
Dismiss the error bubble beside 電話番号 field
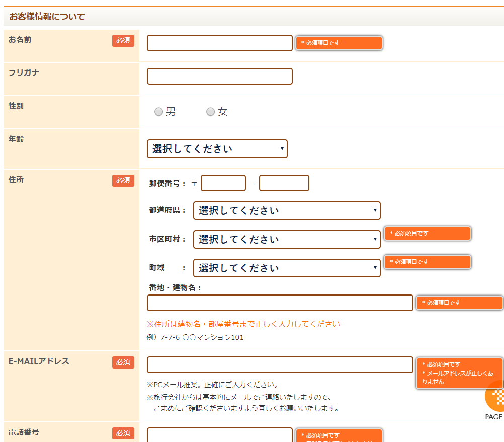(339, 435)
